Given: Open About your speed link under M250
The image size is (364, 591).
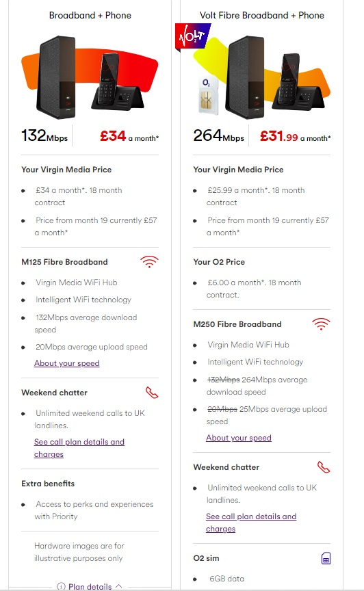Looking at the screenshot, I should (239, 438).
